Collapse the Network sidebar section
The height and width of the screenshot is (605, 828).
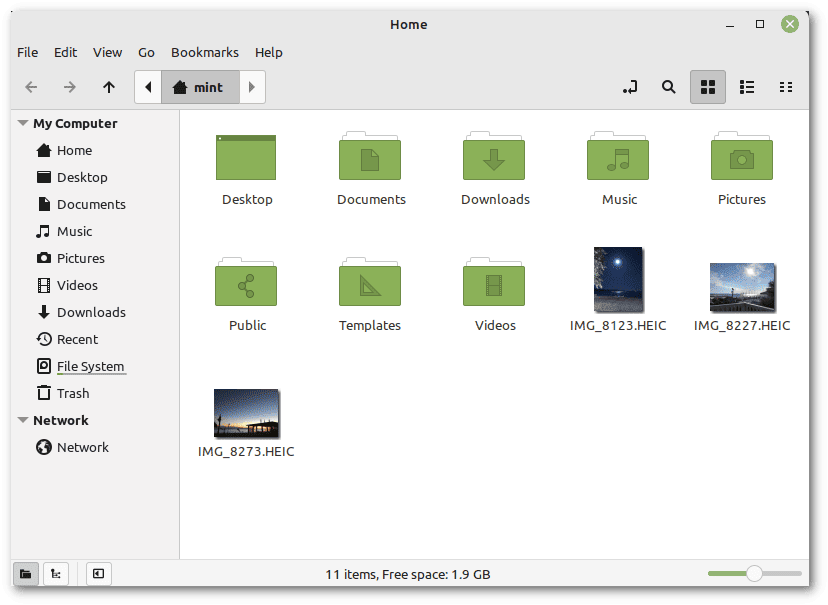point(23,420)
